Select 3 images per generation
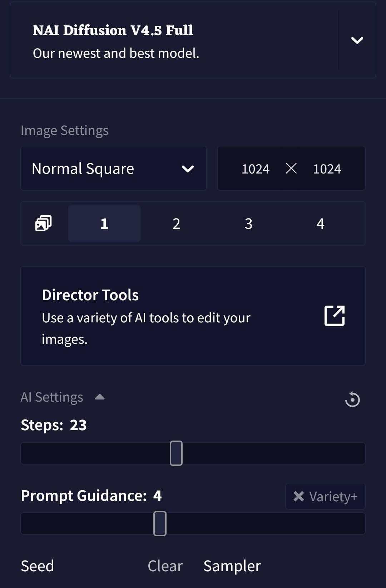 tap(248, 223)
